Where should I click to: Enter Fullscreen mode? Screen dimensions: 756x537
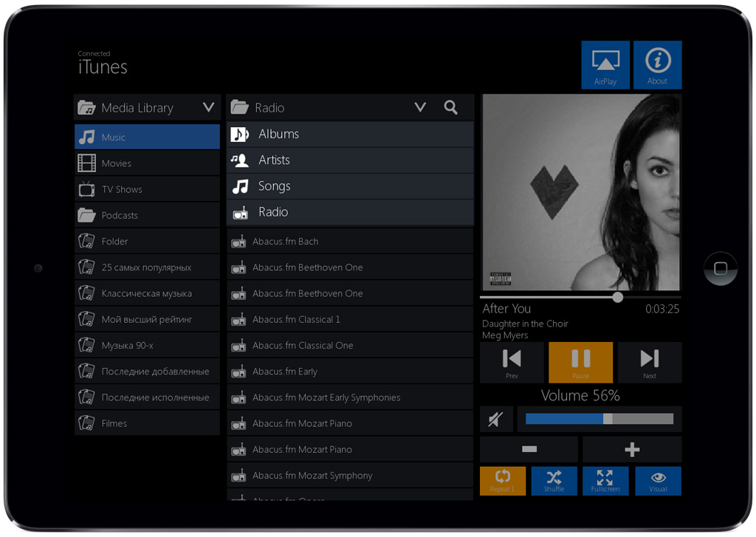[x=605, y=480]
